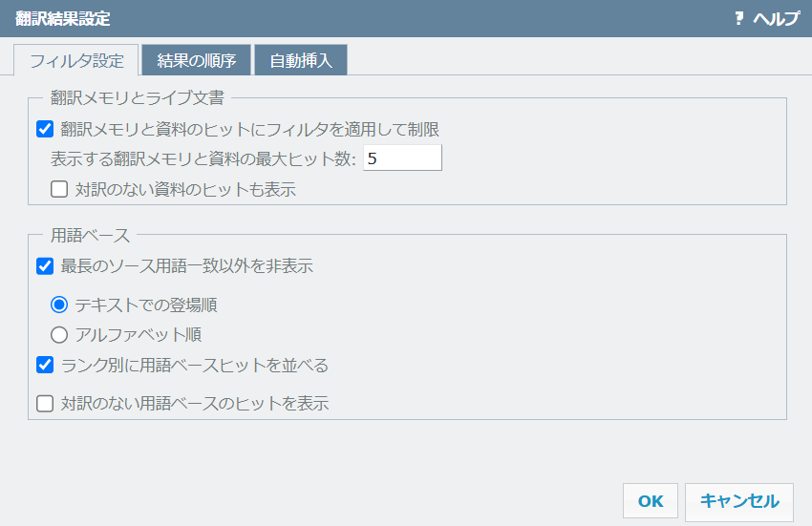Image resolution: width=812 pixels, height=526 pixels.
Task: Click the 表示する翻訳メモリと資料の最大ヒット数 label
Action: coord(203,158)
